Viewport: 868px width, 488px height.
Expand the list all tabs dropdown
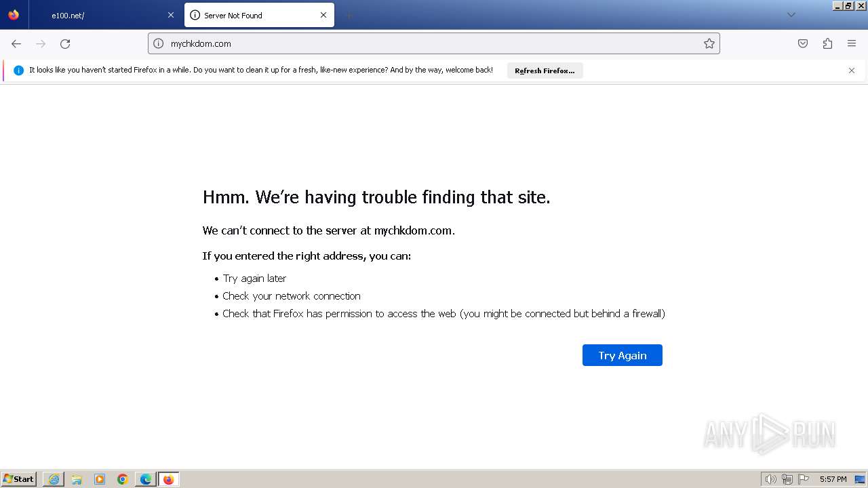[x=791, y=15]
